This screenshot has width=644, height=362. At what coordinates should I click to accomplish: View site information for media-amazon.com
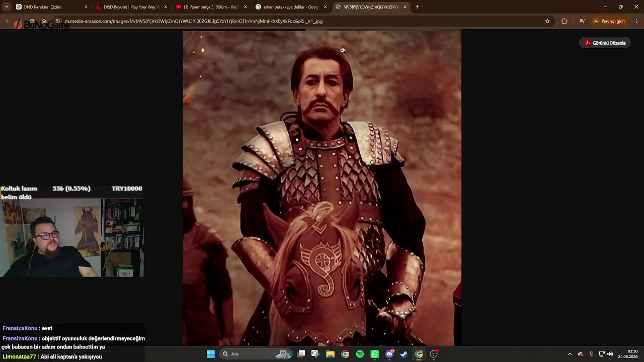point(58,21)
